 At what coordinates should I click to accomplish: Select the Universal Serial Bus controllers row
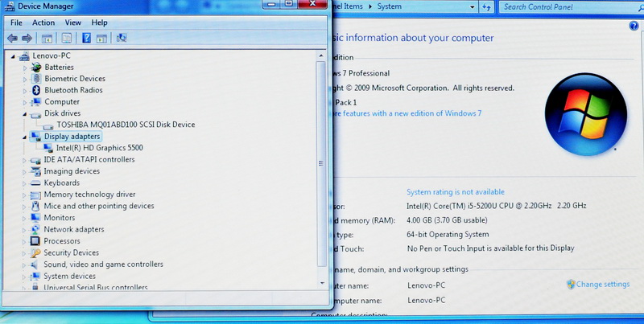(x=95, y=287)
